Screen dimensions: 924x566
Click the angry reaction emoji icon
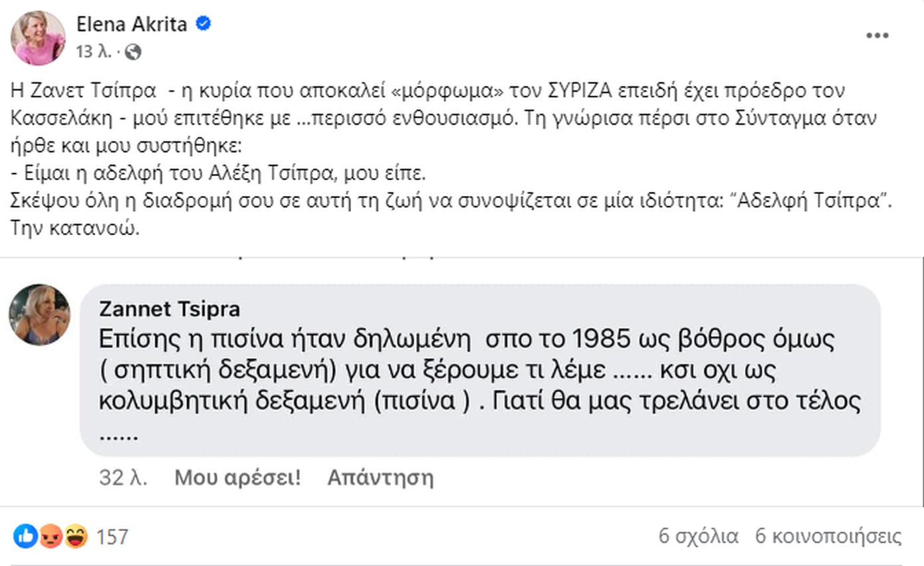coord(51,535)
